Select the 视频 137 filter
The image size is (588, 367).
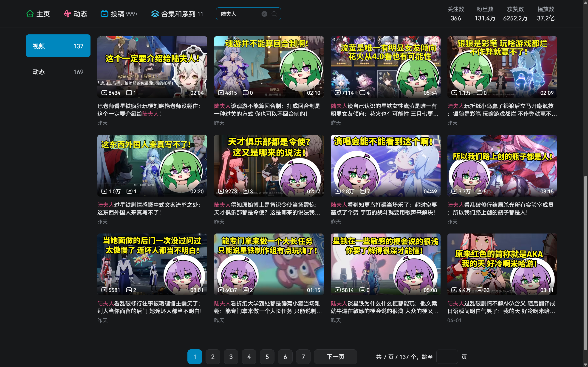point(58,46)
